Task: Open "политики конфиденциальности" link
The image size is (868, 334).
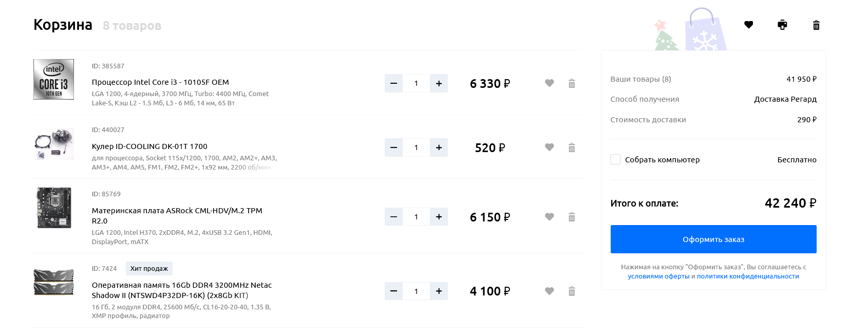Action: 748,276
